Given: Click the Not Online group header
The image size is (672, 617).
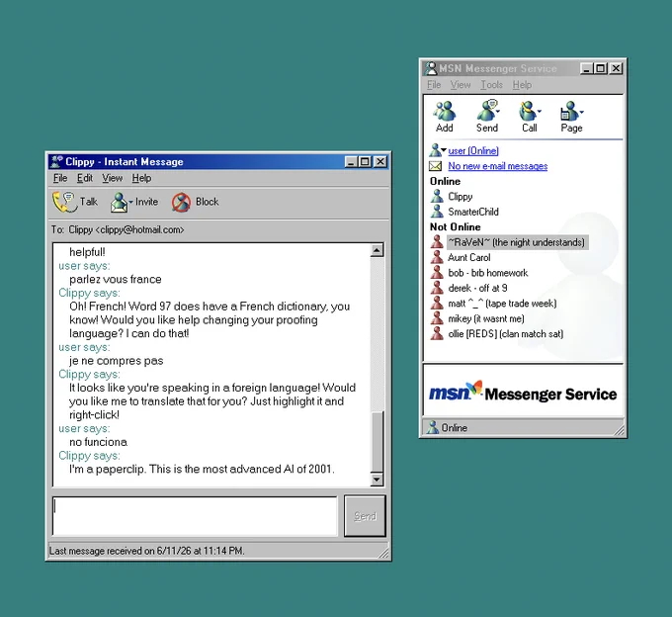Looking at the screenshot, I should coord(456,226).
